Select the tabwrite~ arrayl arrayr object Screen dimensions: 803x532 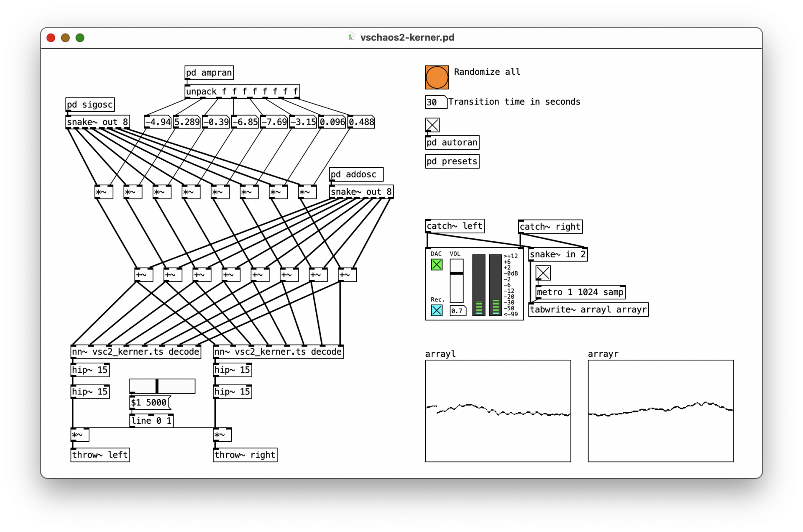click(588, 309)
